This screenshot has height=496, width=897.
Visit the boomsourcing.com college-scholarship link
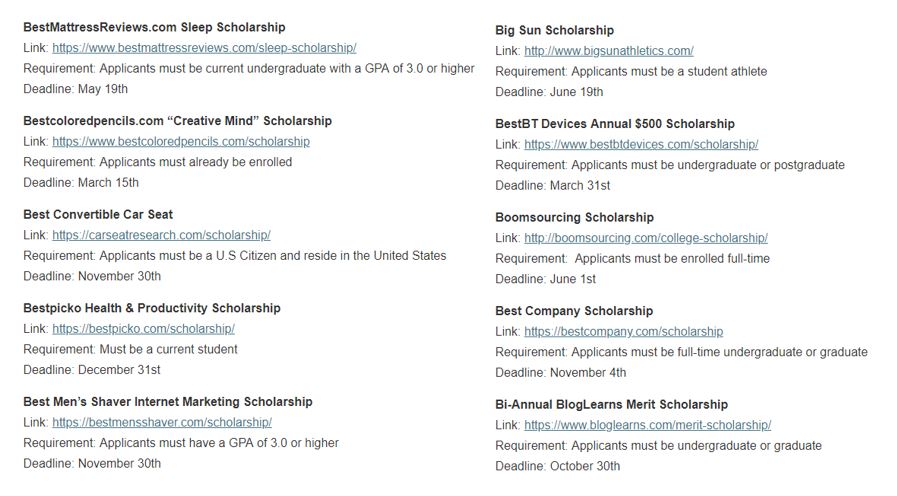point(646,238)
